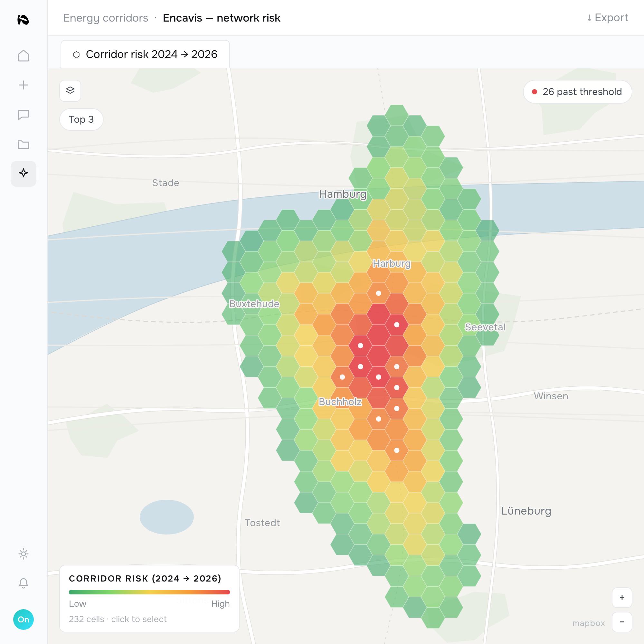Select the Corridor risk 2024 → 2026 tab
The height and width of the screenshot is (644, 644).
pyautogui.click(x=145, y=54)
